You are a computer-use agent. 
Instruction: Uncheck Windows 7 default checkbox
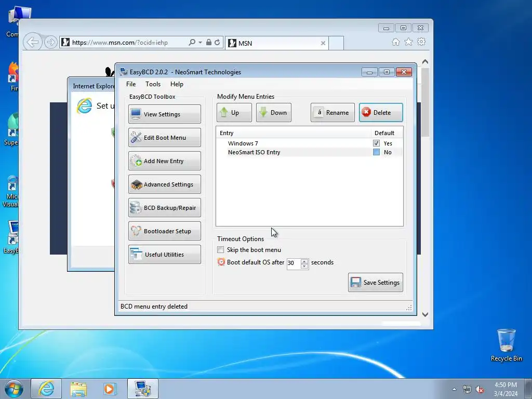click(x=376, y=143)
